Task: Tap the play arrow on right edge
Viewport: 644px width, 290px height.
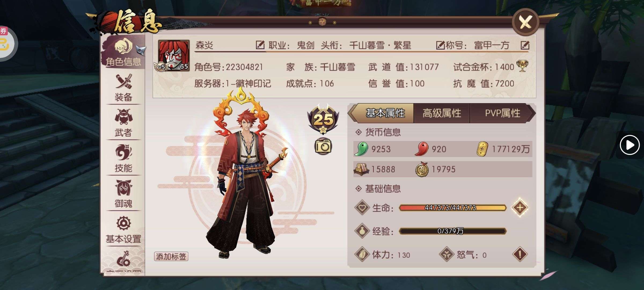Action: (x=630, y=145)
